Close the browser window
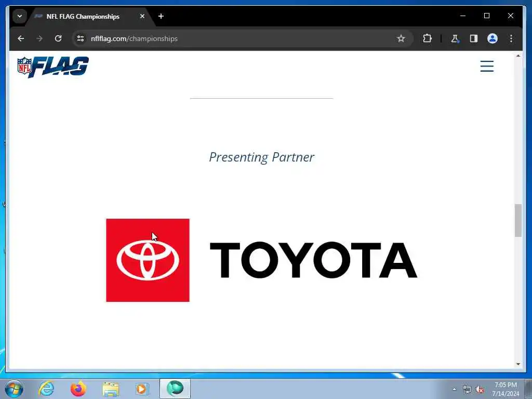 510,16
